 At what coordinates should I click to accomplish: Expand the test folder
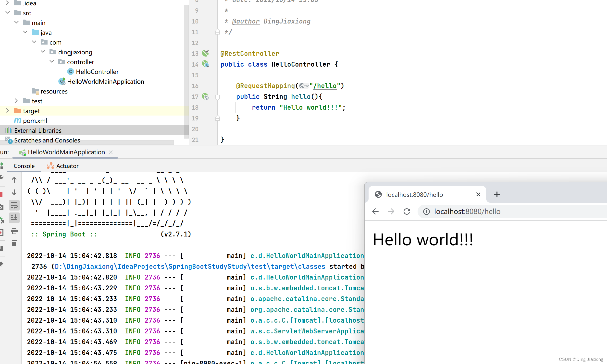coord(16,101)
